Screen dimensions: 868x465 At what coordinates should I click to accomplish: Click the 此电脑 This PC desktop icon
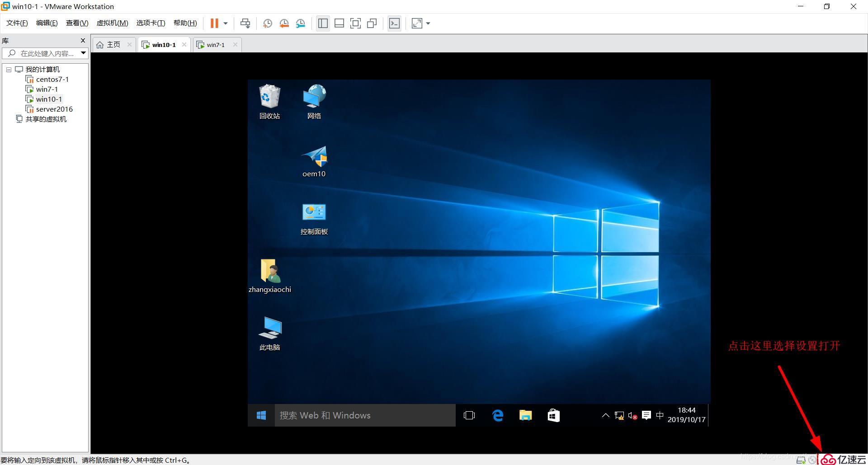270,334
